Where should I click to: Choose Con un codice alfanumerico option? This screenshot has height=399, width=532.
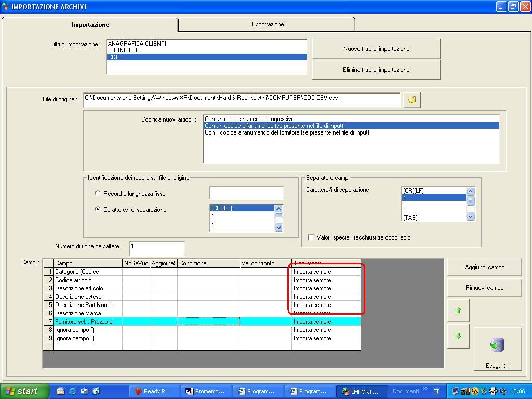click(352, 126)
